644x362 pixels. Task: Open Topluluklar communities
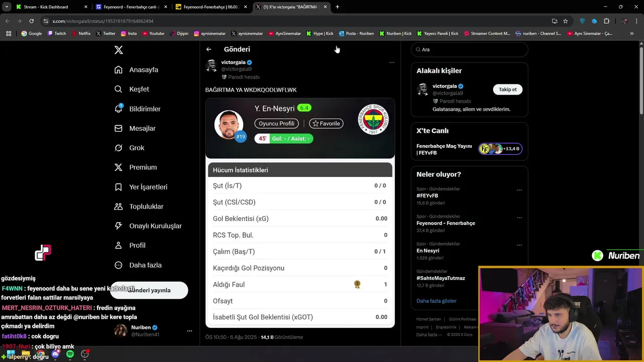tap(139, 207)
